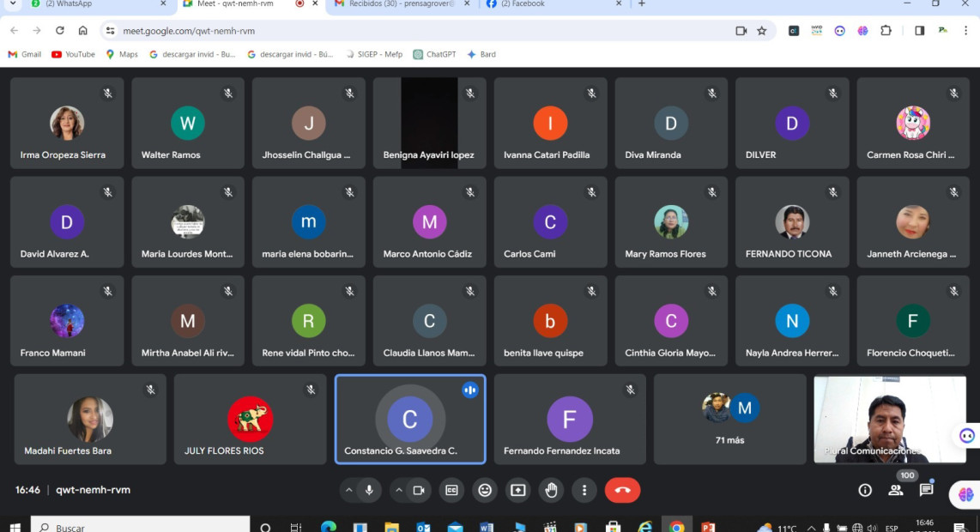Click the red leave call button
Image resolution: width=980 pixels, height=532 pixels.
pyautogui.click(x=622, y=490)
